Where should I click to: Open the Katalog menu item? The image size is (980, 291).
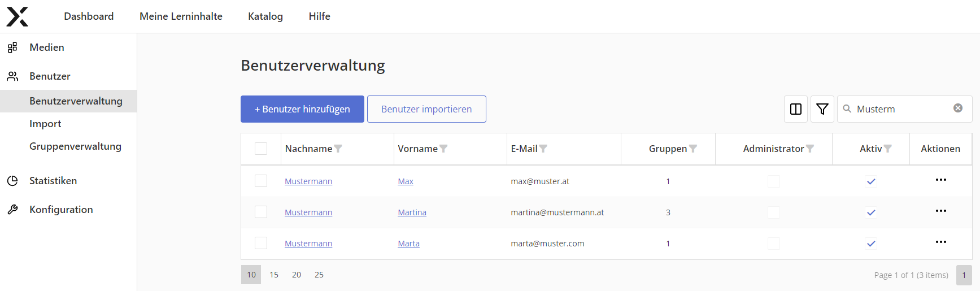[x=265, y=16]
